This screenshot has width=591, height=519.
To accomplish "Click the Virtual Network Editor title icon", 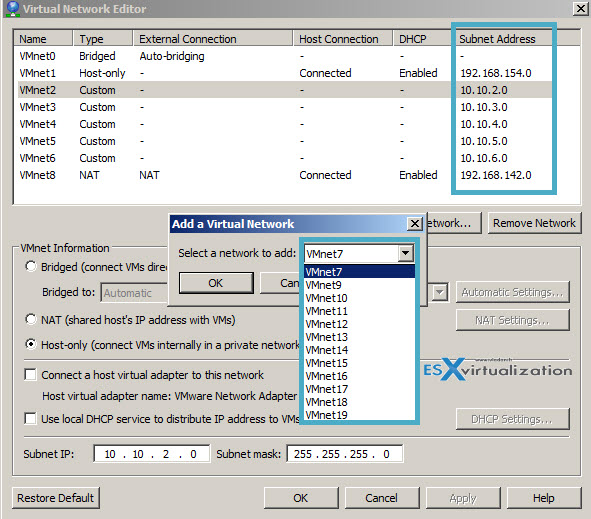I will click(x=13, y=8).
